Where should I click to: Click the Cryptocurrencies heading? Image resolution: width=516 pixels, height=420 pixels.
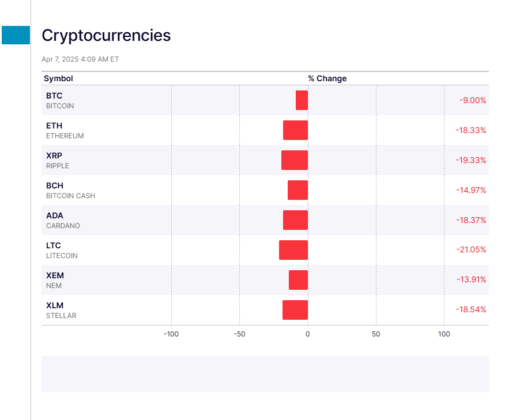106,35
